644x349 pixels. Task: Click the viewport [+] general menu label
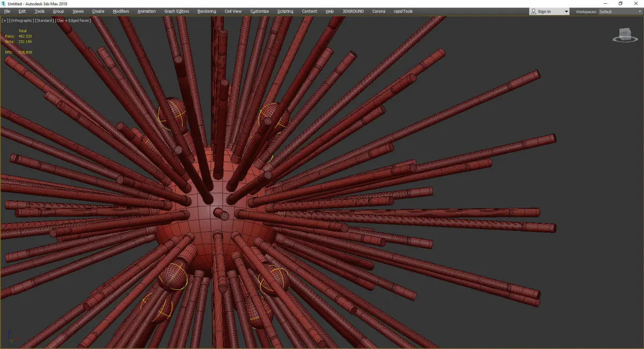(x=5, y=20)
